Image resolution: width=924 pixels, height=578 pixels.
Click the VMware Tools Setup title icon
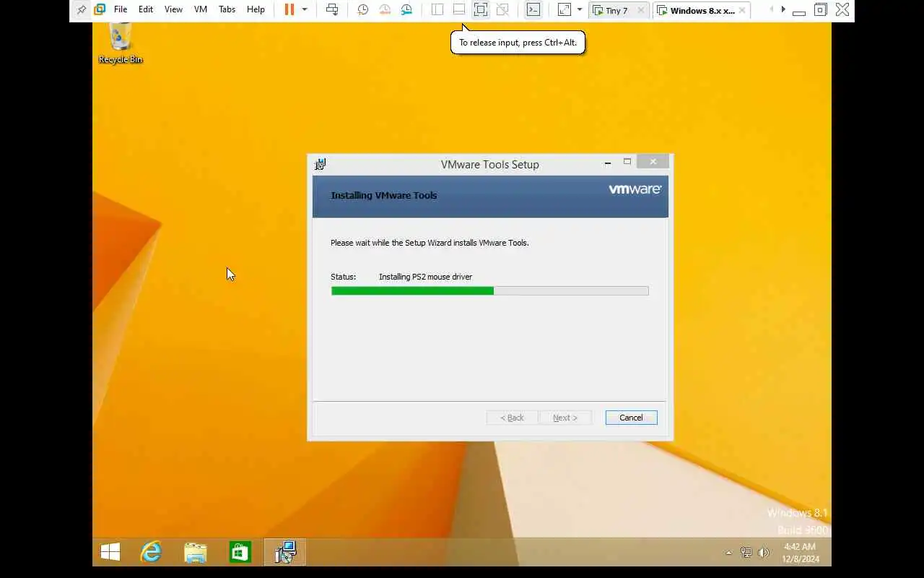tap(321, 164)
